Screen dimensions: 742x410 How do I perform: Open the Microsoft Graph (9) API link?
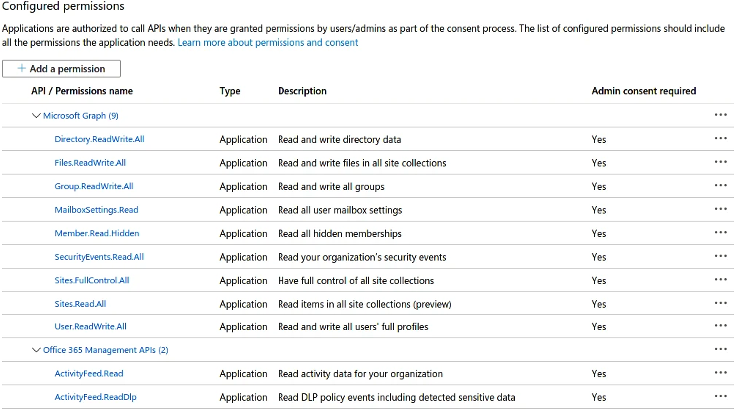[80, 116]
